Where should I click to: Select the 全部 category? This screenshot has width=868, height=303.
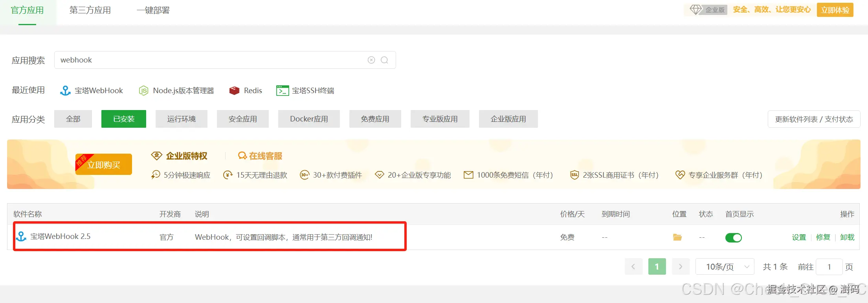pyautogui.click(x=73, y=119)
